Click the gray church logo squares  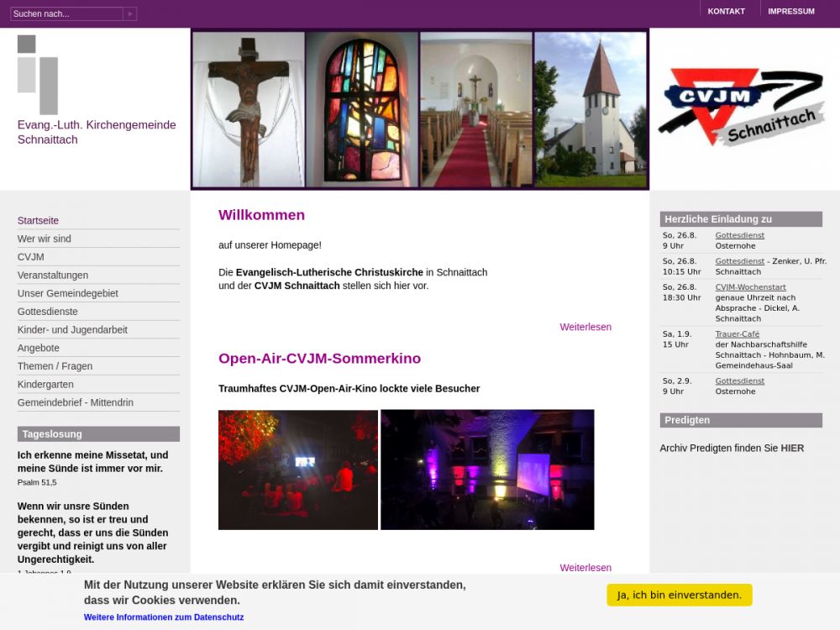tap(38, 74)
